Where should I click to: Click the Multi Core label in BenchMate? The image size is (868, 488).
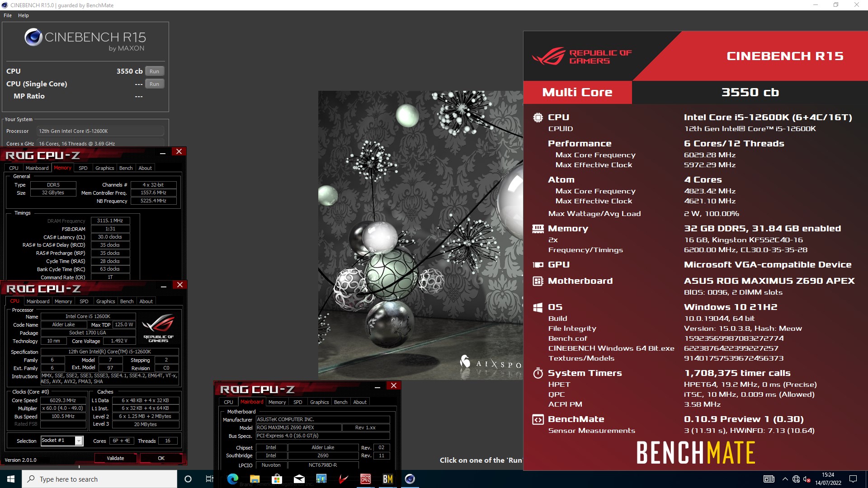point(577,92)
